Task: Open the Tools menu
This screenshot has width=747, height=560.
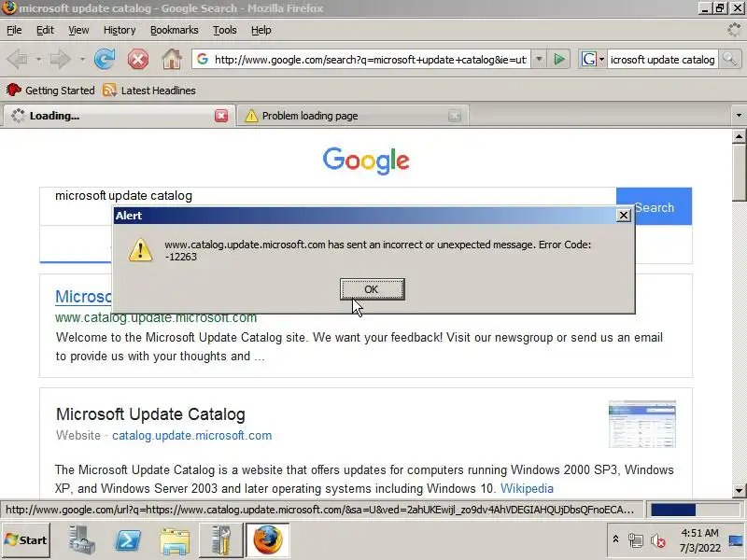Action: [x=225, y=30]
